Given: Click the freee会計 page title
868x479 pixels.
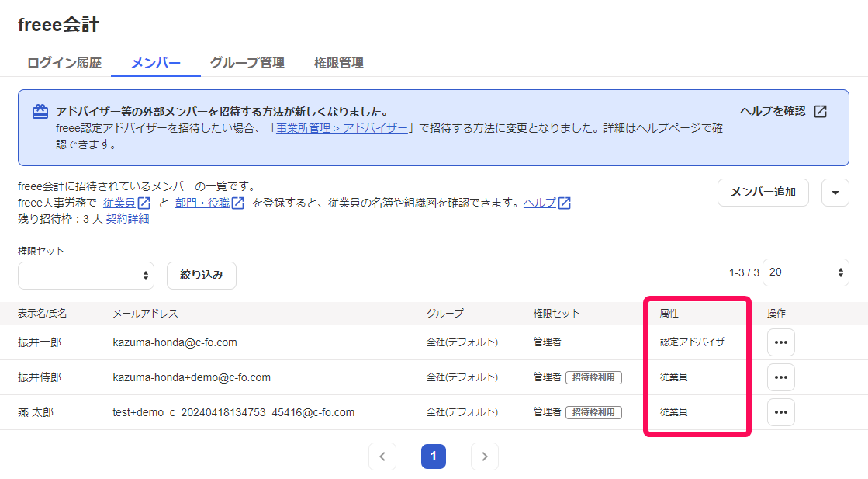Looking at the screenshot, I should [x=59, y=24].
